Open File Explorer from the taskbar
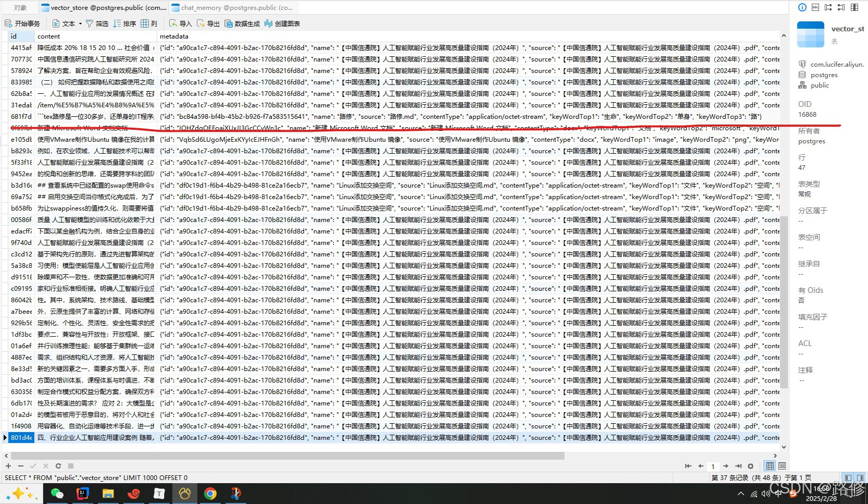 (x=108, y=494)
